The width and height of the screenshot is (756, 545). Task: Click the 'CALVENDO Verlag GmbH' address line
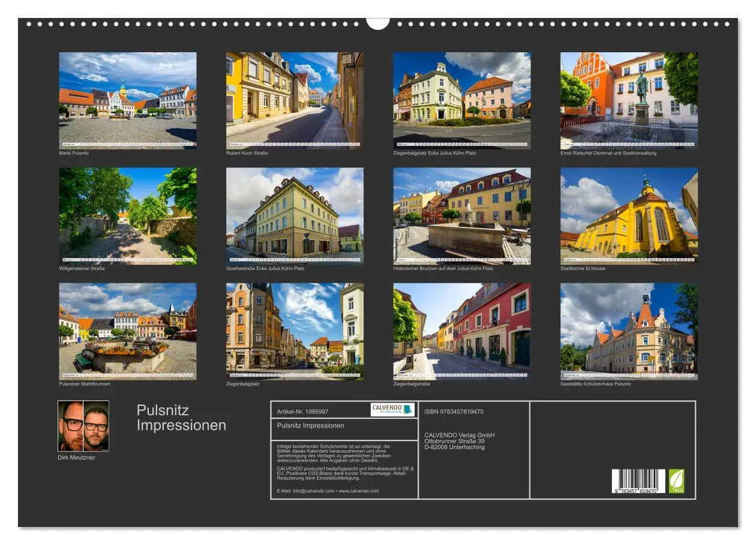tap(460, 435)
